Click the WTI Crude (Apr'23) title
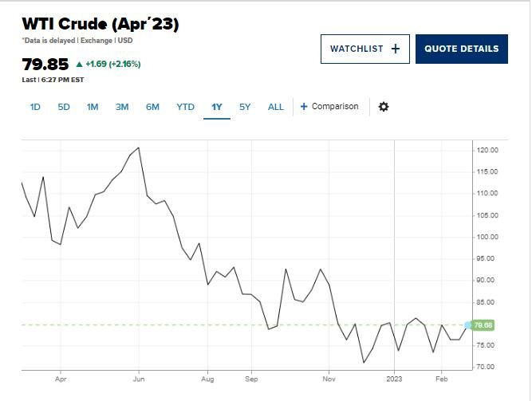This screenshot has width=532, height=401. pos(100,24)
